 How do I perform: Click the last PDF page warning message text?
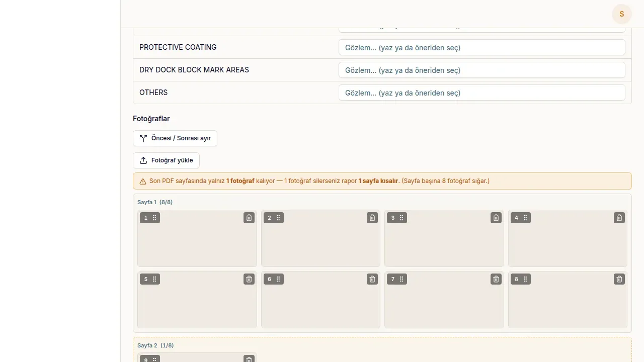(319, 181)
